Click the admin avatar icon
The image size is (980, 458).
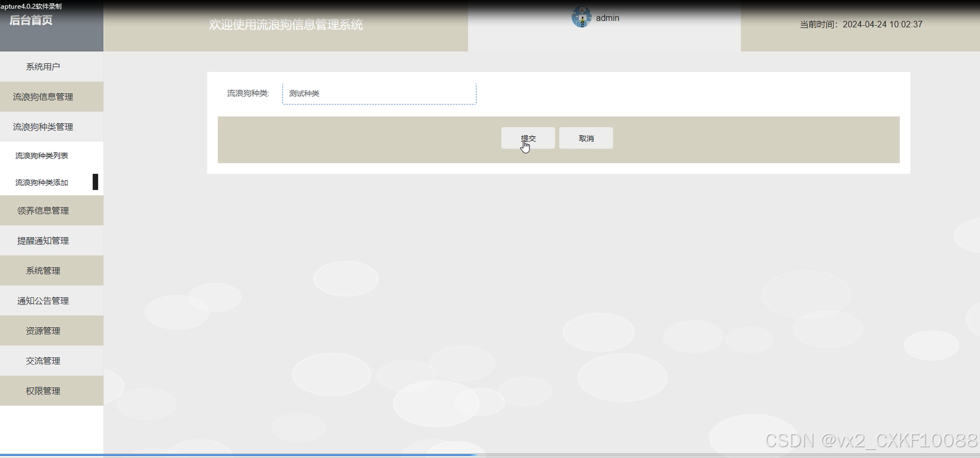582,17
